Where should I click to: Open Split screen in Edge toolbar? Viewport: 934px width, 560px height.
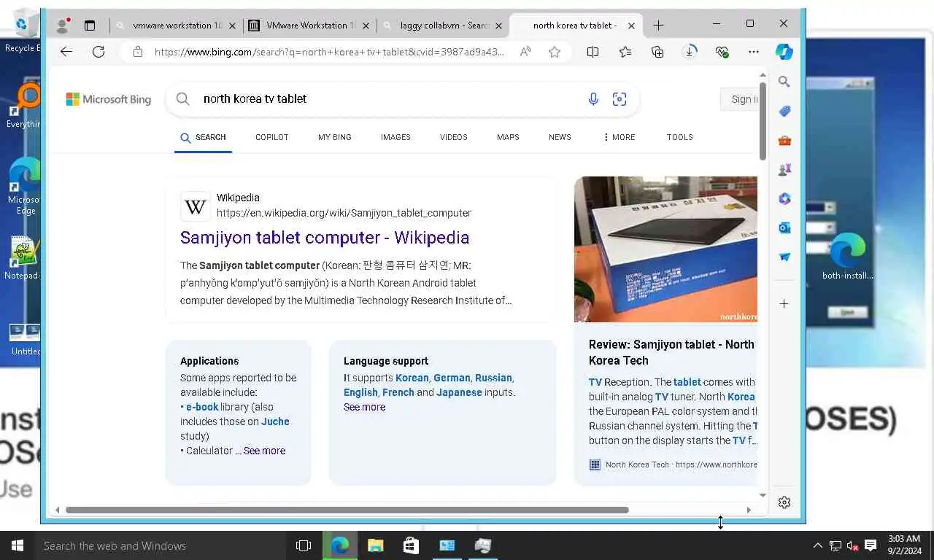tap(593, 52)
